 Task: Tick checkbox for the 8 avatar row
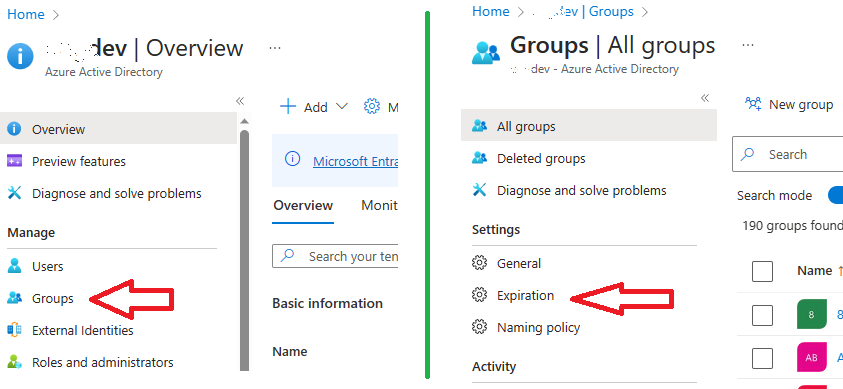(x=762, y=315)
